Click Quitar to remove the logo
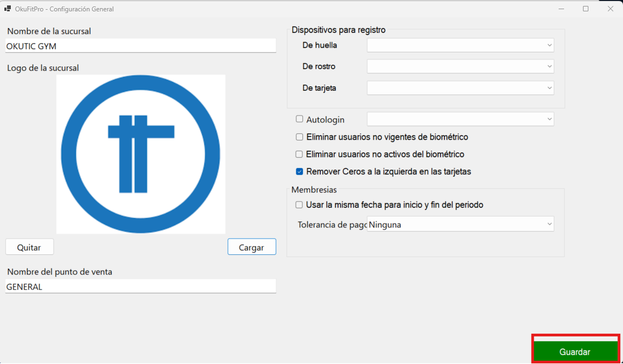This screenshot has height=364, width=623. click(29, 247)
